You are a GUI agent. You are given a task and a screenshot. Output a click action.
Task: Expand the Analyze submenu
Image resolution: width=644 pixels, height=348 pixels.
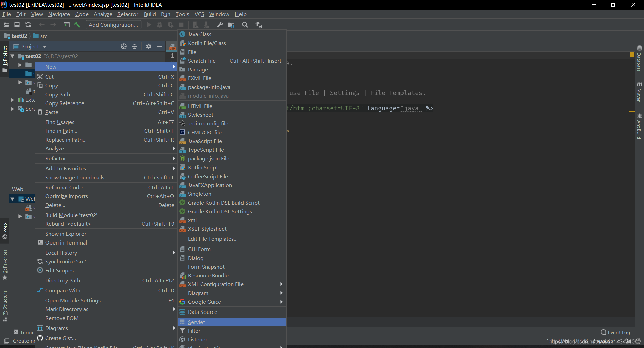(106, 148)
